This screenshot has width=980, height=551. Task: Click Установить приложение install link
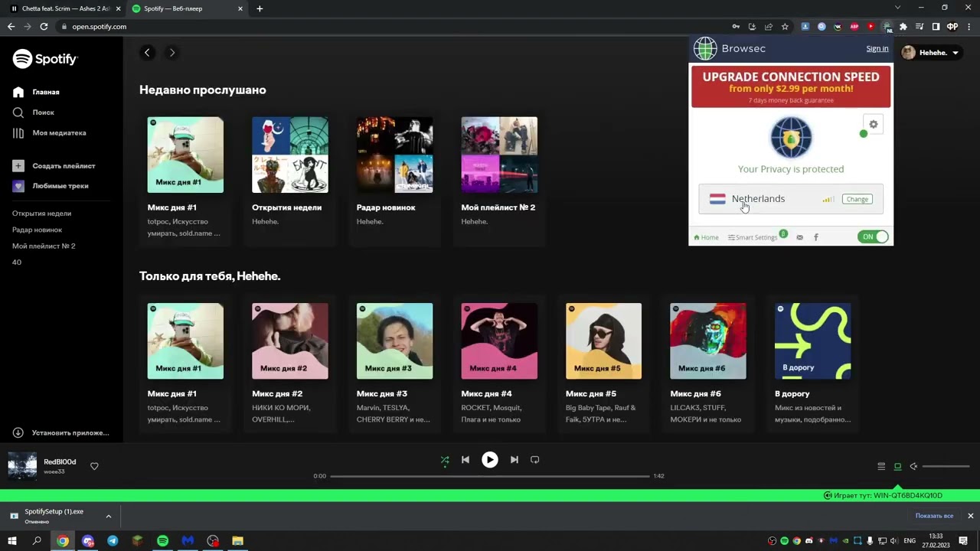tap(60, 432)
